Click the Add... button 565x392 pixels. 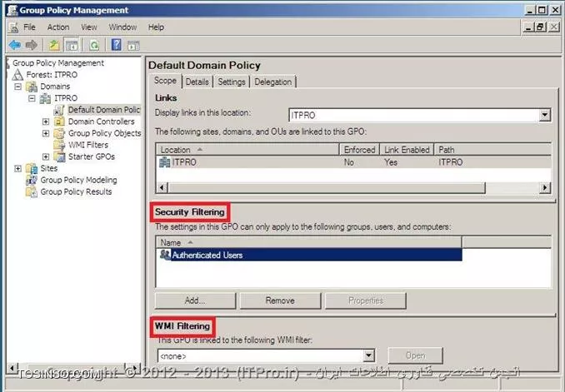point(195,300)
